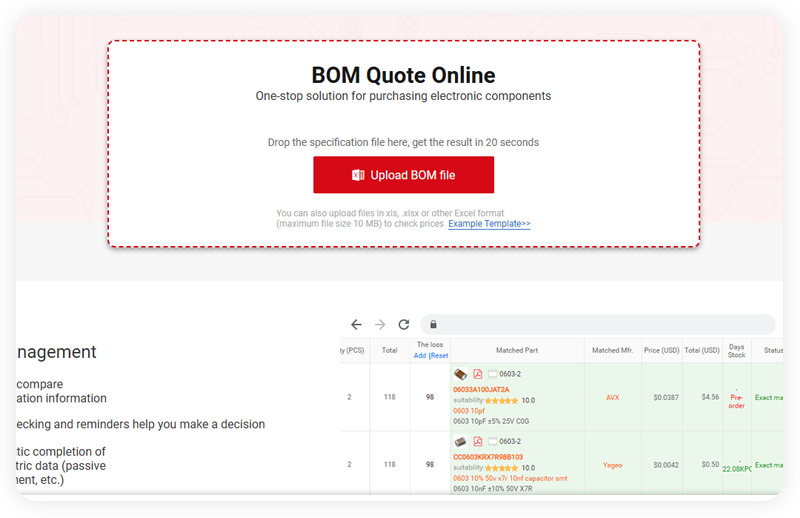Click footprint icon beside second 0603-2

click(493, 442)
